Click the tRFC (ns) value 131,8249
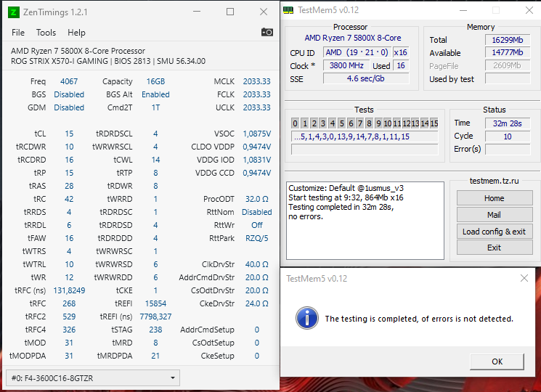This screenshot has height=392, width=541. pyautogui.click(x=69, y=290)
